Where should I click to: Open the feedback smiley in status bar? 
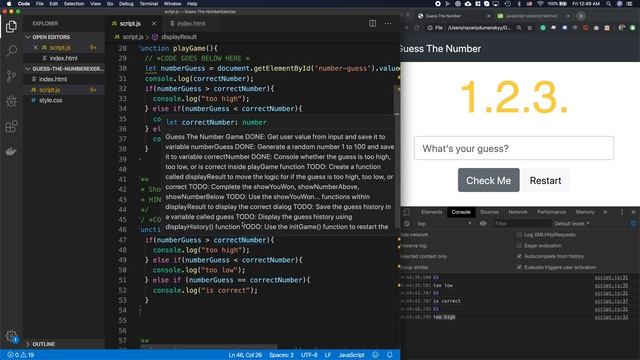pos(376,355)
